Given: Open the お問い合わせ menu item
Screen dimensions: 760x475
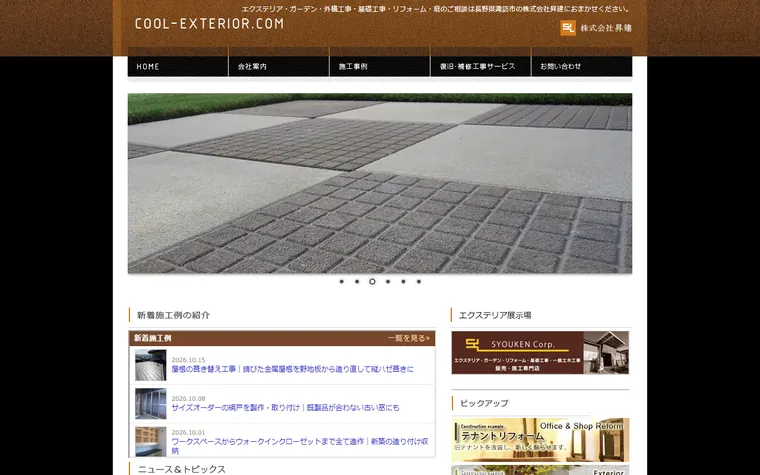Looking at the screenshot, I should (582, 66).
